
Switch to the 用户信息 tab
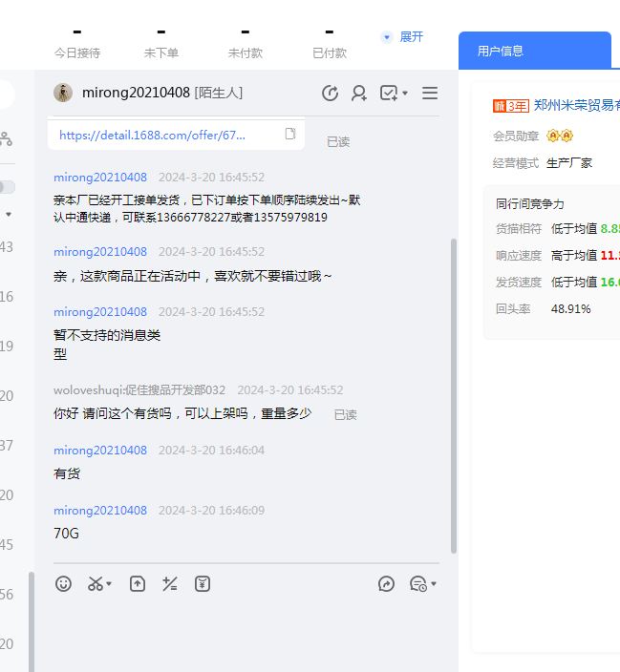501,51
